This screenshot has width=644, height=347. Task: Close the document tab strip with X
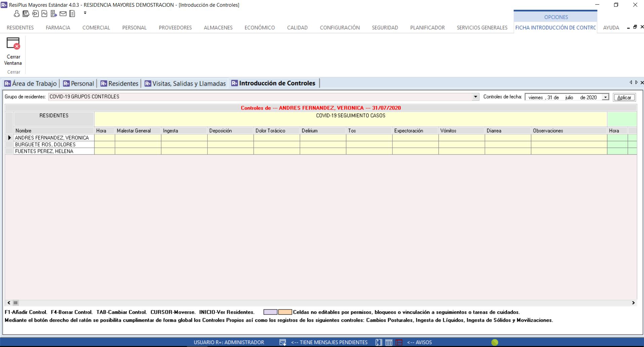pos(642,82)
